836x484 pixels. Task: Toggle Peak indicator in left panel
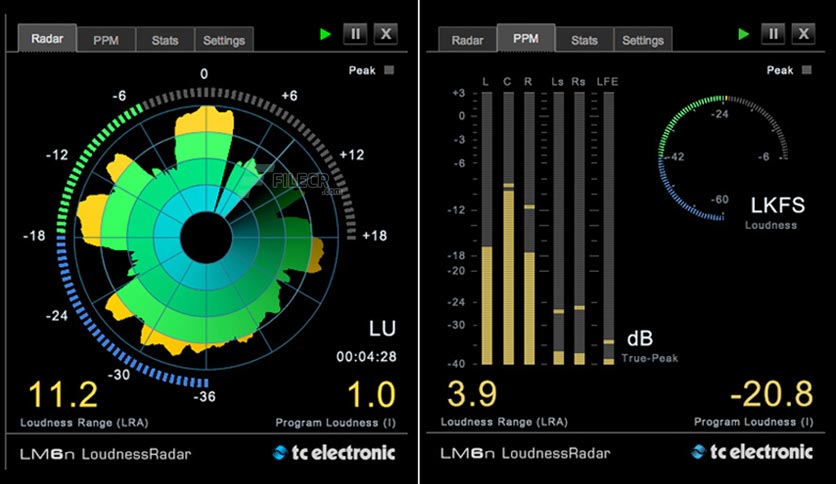389,70
